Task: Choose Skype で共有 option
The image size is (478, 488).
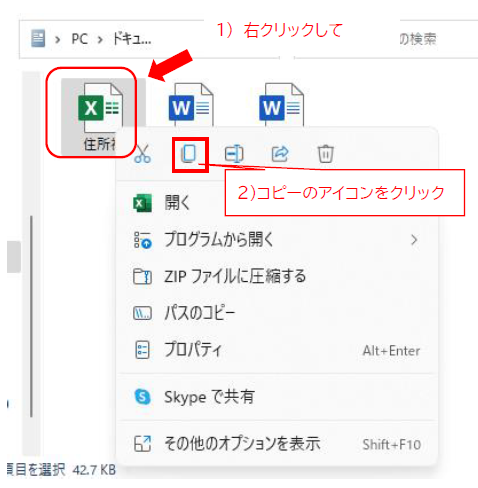Action: (x=277, y=397)
